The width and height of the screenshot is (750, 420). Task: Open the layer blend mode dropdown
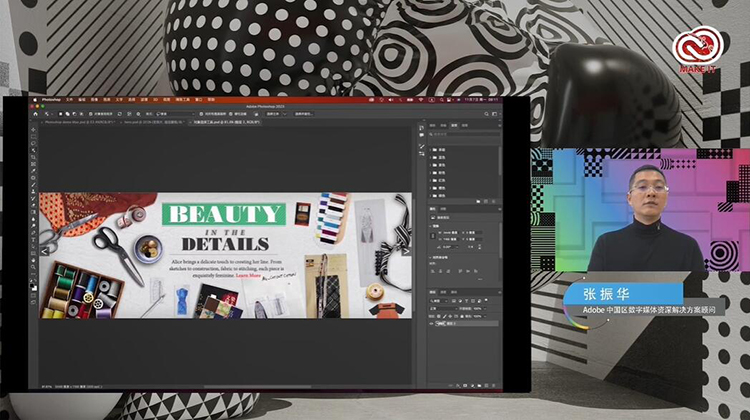[443, 309]
